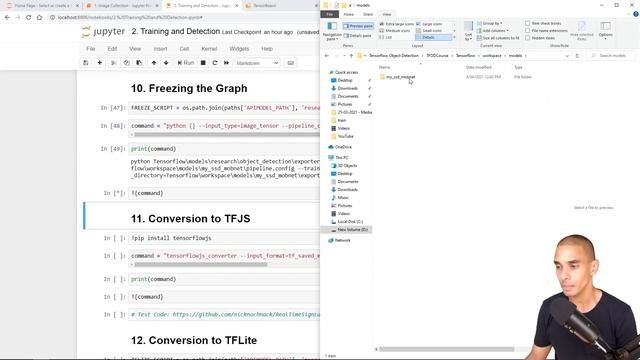The height and width of the screenshot is (360, 640).
Task: Open the File tab in File Explorer
Action: coord(330,14)
